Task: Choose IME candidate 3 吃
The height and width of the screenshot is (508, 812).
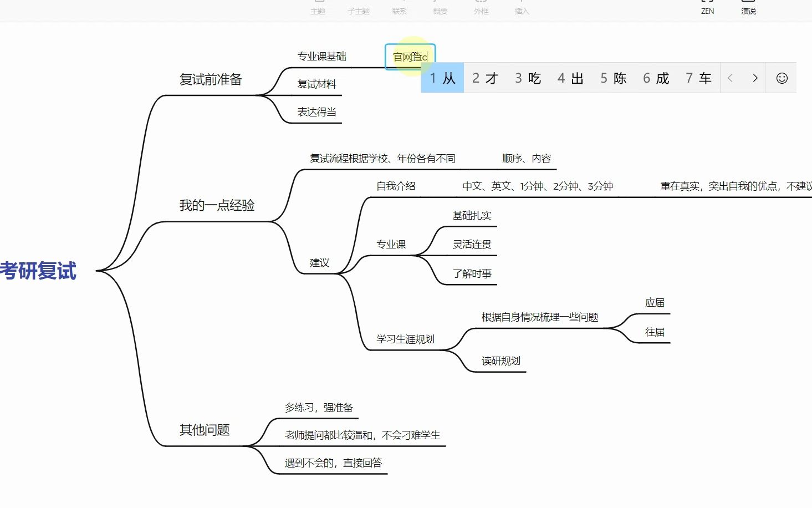Action: pyautogui.click(x=528, y=78)
